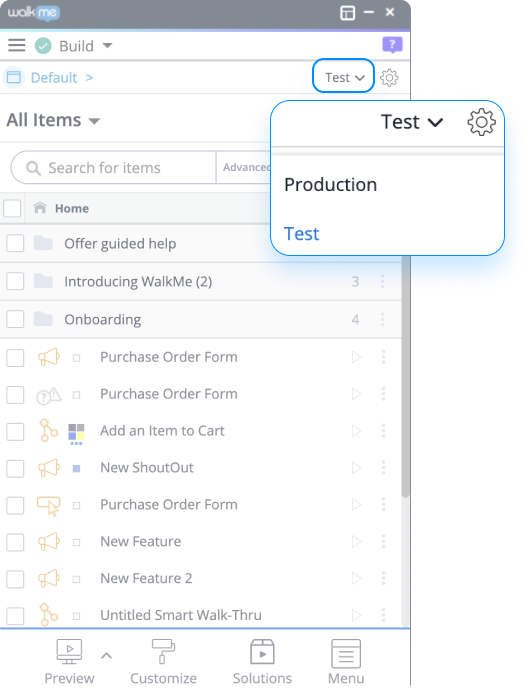
Task: Open settings gear next to Test dropdown
Action: pos(389,78)
